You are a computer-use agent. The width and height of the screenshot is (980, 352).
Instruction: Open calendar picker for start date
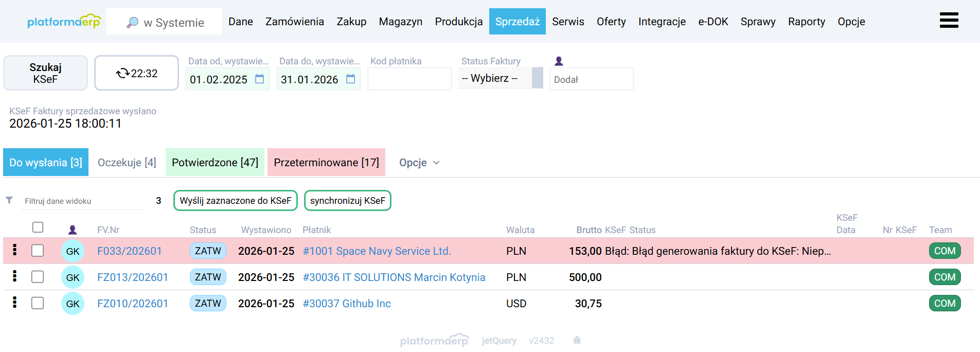(260, 79)
